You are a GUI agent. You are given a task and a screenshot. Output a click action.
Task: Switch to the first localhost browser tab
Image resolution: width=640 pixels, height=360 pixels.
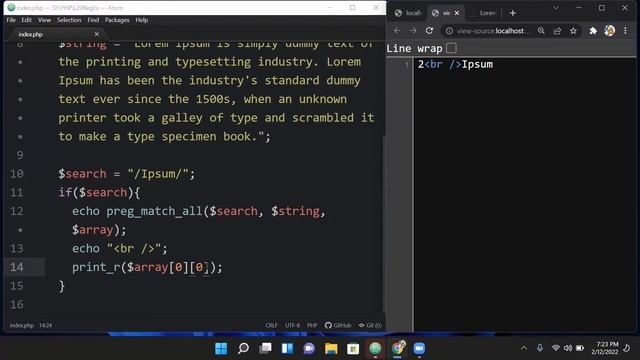408,13
